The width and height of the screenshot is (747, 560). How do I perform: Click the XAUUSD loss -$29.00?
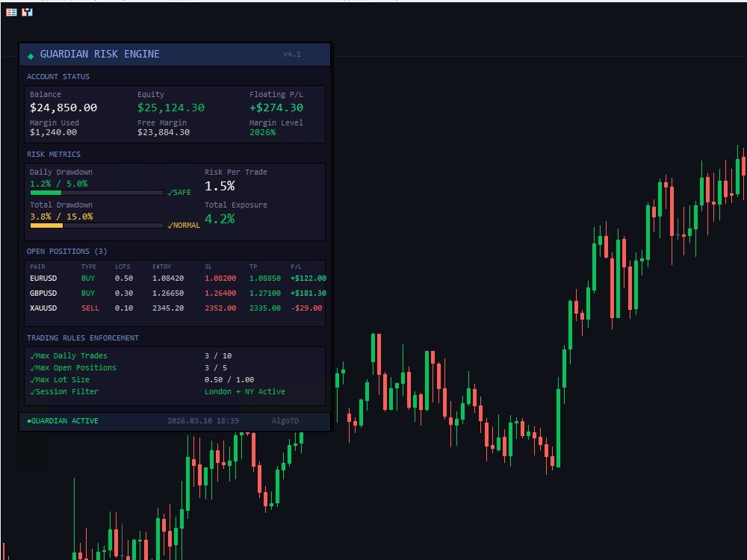click(x=306, y=308)
